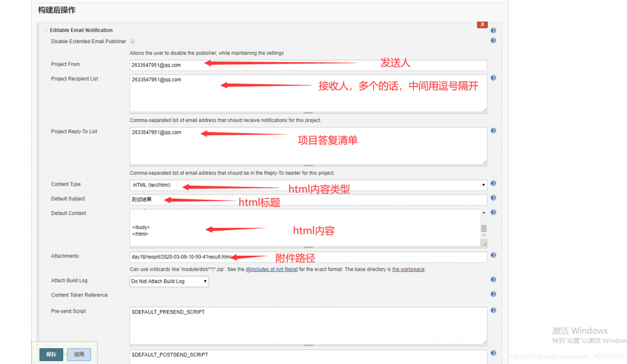This screenshot has width=627, height=364.
Task: Click the Default Subject field
Action: 308,200
